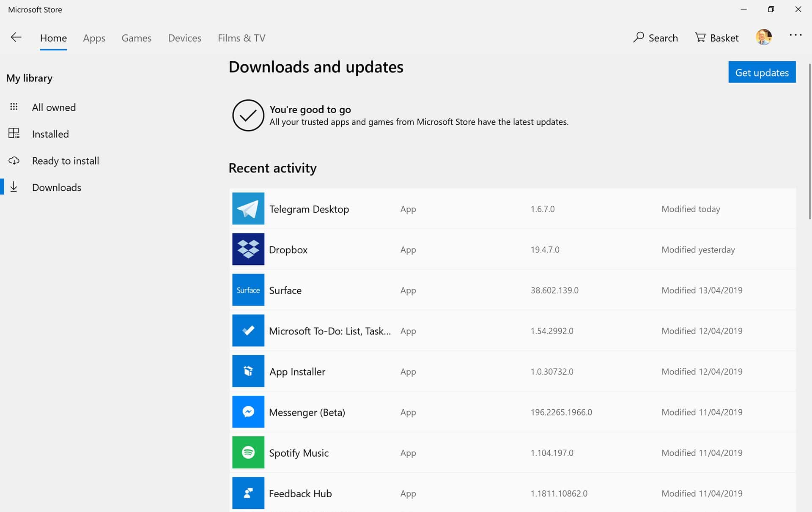Click the 'Downloads and updates' heading
Screen dimensions: 812x512
(316, 67)
